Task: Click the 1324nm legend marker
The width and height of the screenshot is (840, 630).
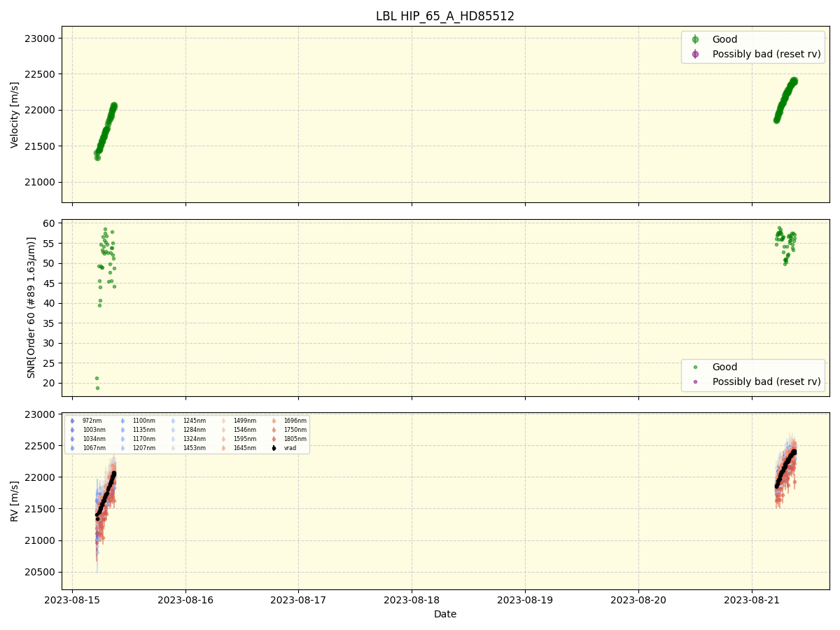Action: (173, 439)
